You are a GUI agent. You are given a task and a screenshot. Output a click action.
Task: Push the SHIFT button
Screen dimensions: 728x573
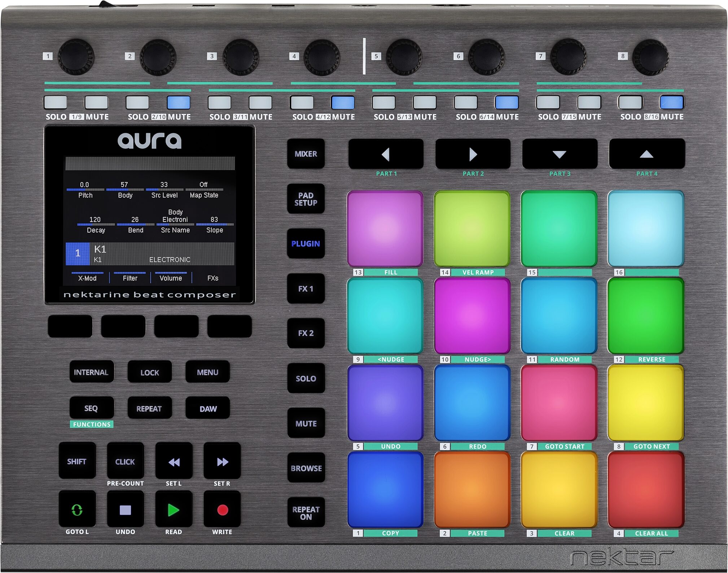[77, 461]
